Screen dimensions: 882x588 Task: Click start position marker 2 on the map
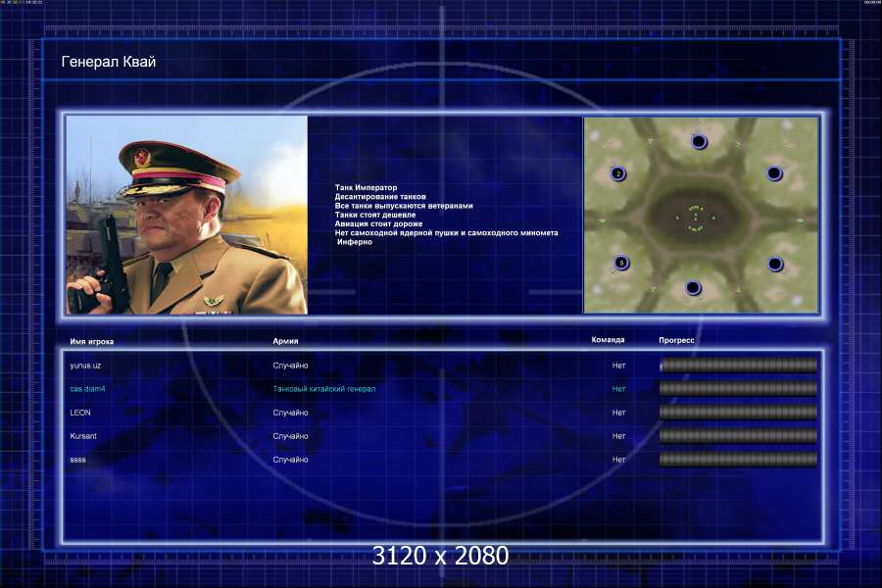[x=618, y=173]
